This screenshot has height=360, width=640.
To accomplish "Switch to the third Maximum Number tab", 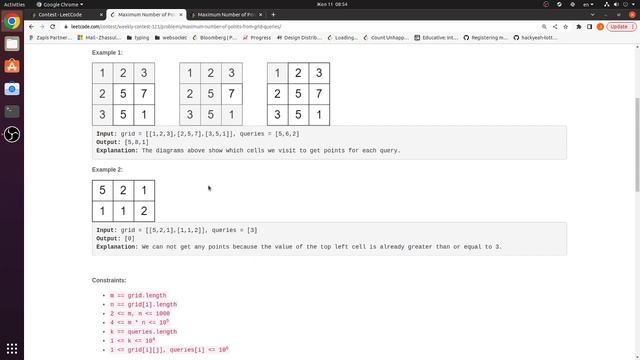I will coord(226,15).
